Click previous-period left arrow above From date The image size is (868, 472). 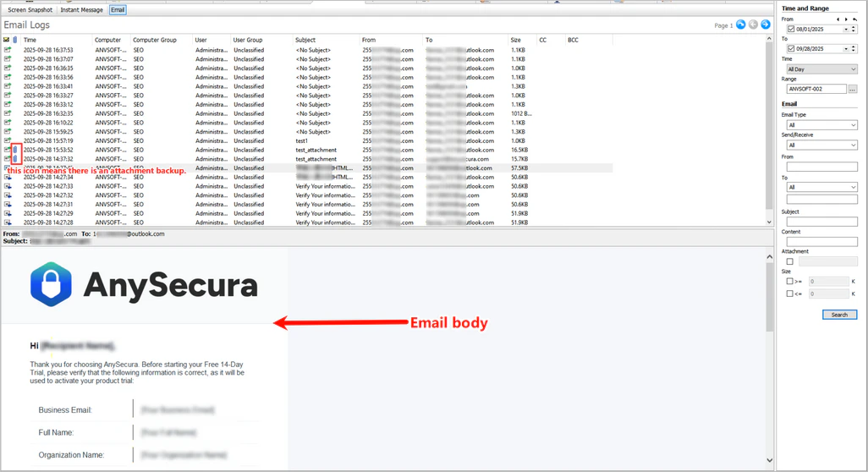tap(838, 19)
